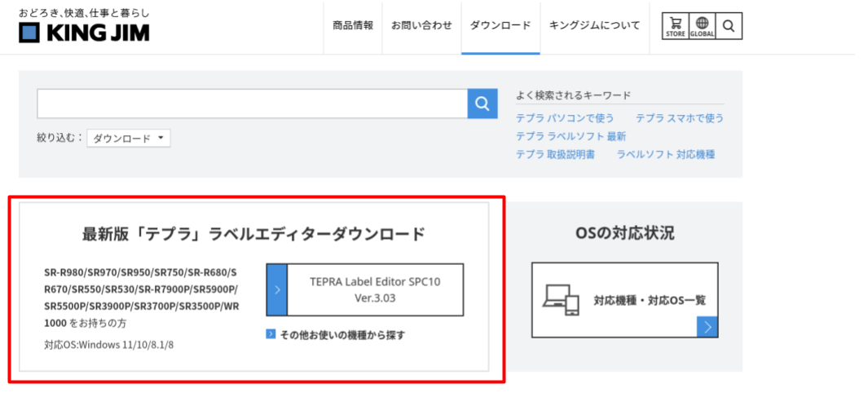Click the 最新版「テプラ」ラベルエディターダウンロード heading

pos(253,234)
